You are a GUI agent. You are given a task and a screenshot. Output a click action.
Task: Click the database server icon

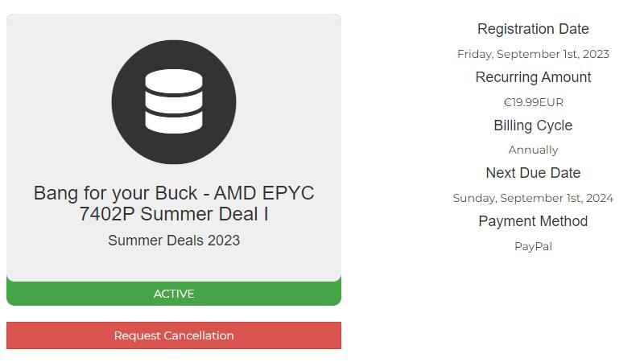tap(174, 101)
